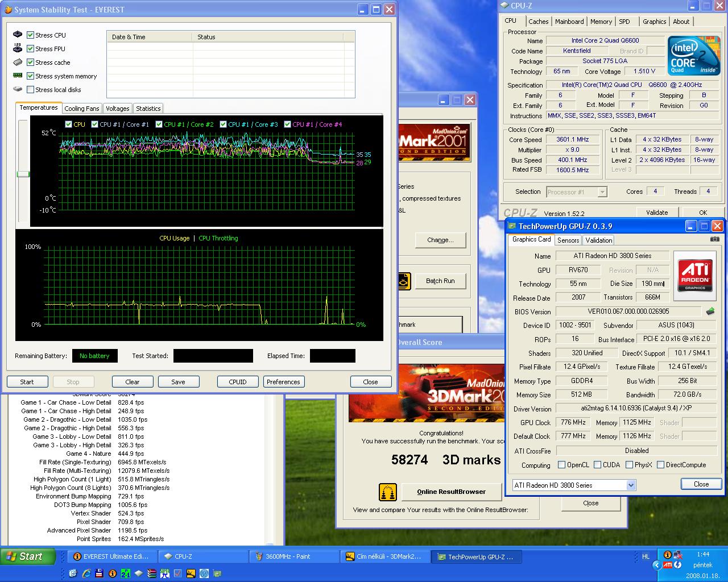Toggle CPU #1 / Core #3 graph checkbox

click(x=224, y=124)
